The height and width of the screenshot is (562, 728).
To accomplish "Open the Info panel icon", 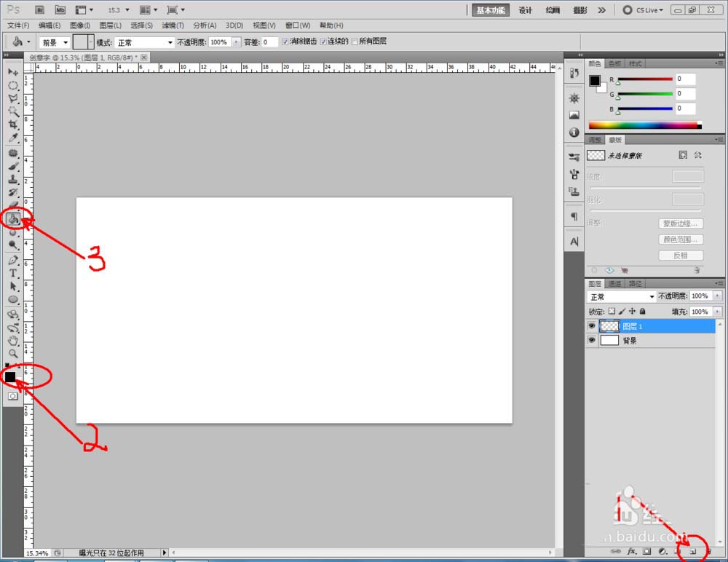I will coord(574,132).
